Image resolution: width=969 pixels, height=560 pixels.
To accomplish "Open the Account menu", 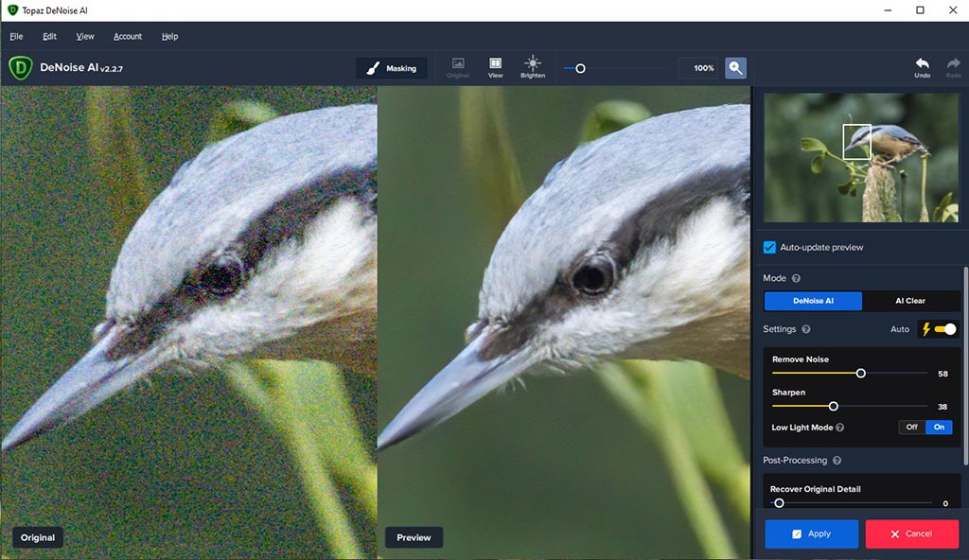I will (x=128, y=37).
